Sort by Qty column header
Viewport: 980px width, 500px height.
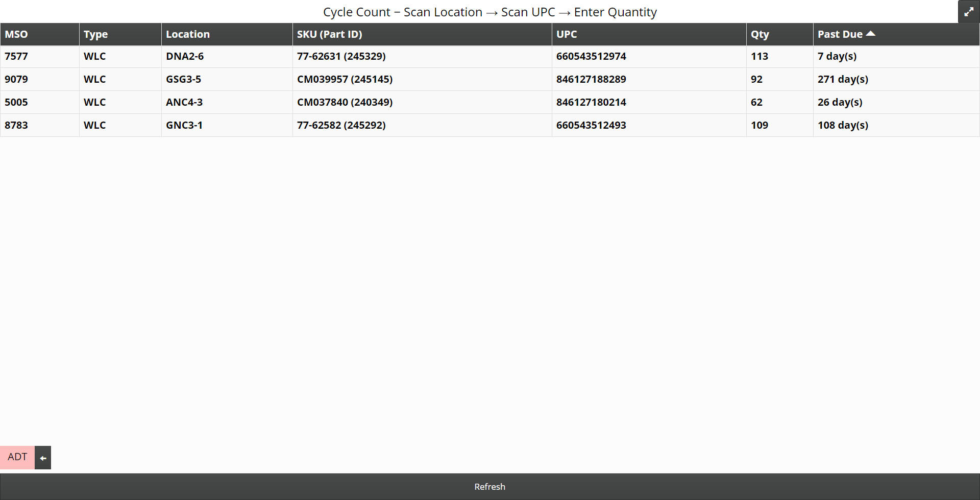pos(780,34)
